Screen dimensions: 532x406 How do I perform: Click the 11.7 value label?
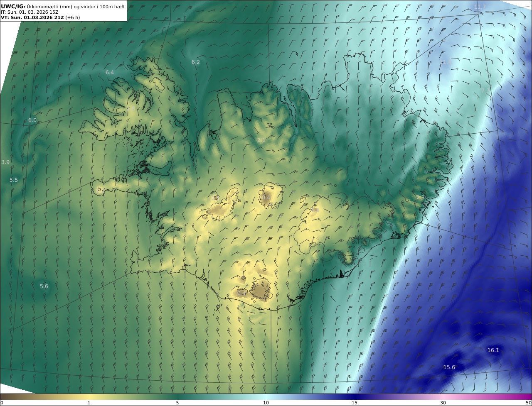click(x=480, y=7)
